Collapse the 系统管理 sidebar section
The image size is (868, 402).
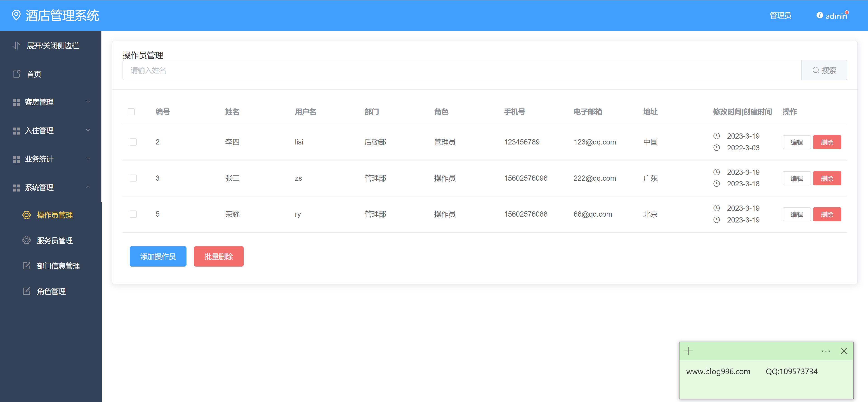[51, 187]
